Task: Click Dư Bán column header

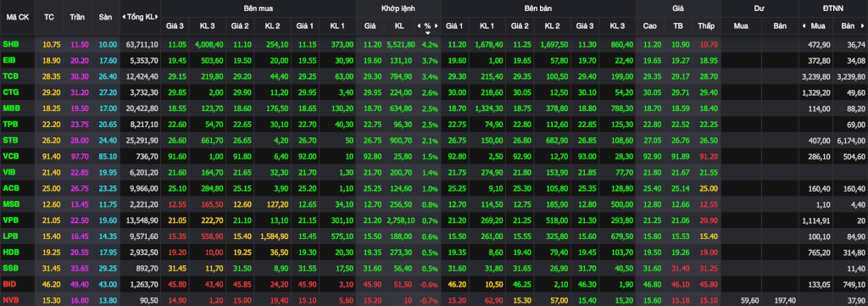Action: [x=780, y=26]
